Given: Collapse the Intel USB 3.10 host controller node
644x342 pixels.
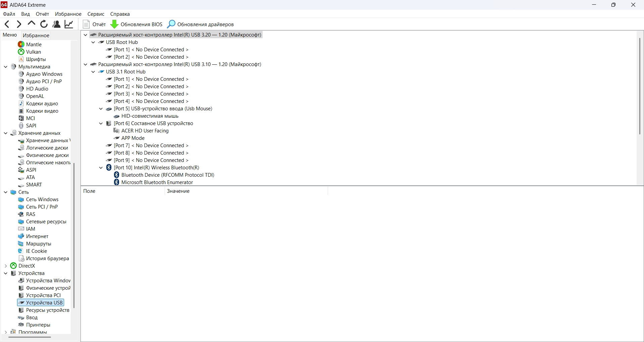Looking at the screenshot, I should click(x=86, y=64).
